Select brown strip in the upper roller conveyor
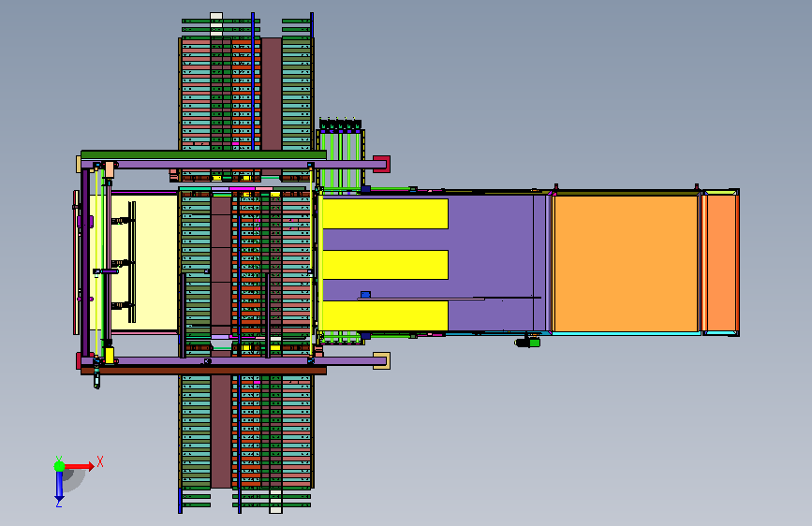812x526 pixels. (272, 94)
